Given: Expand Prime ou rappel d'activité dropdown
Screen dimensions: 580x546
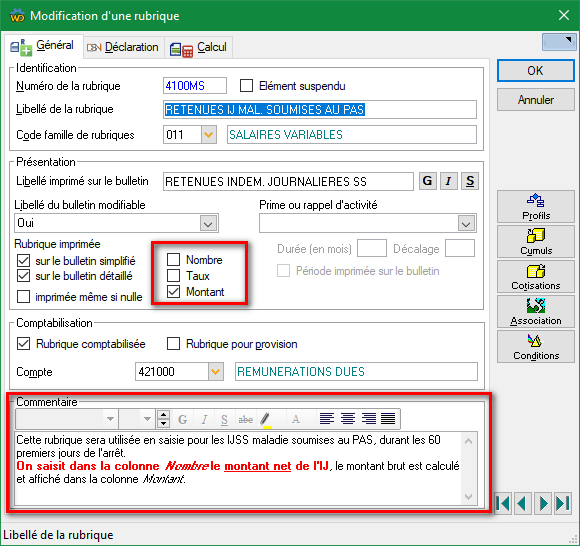Looking at the screenshot, I should coord(466,223).
